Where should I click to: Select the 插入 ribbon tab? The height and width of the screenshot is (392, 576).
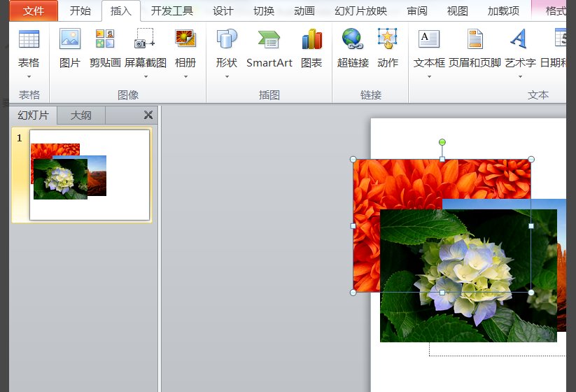coord(121,11)
